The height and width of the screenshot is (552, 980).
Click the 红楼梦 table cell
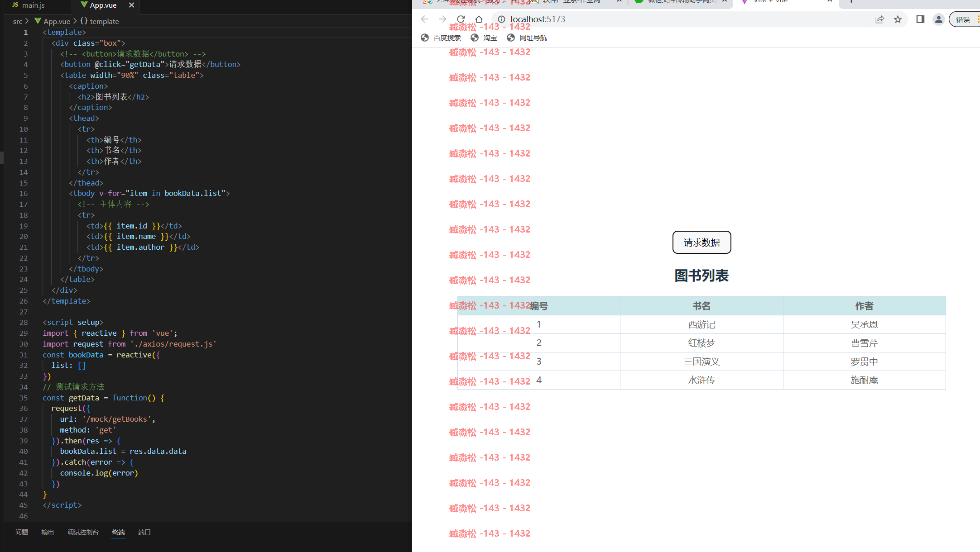(x=701, y=343)
